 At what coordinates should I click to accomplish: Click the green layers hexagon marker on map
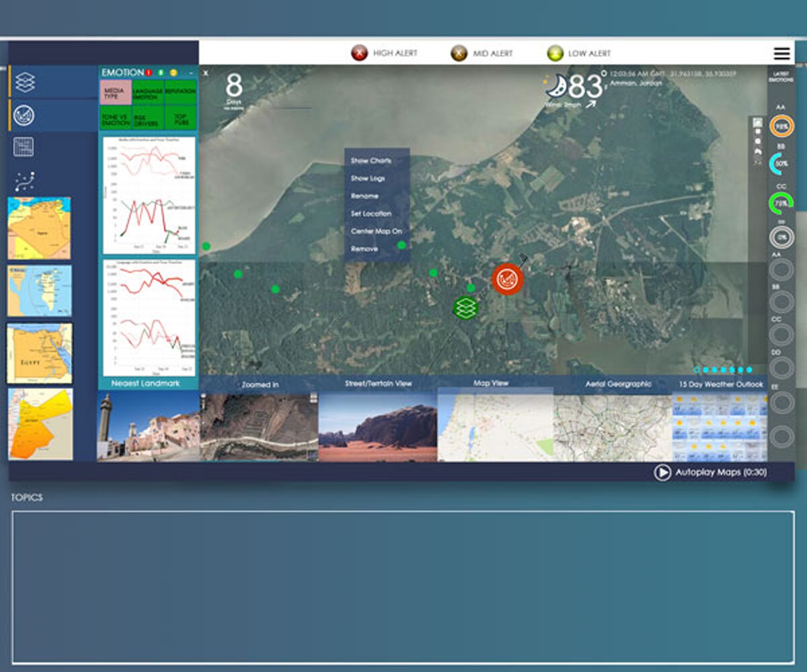[465, 308]
